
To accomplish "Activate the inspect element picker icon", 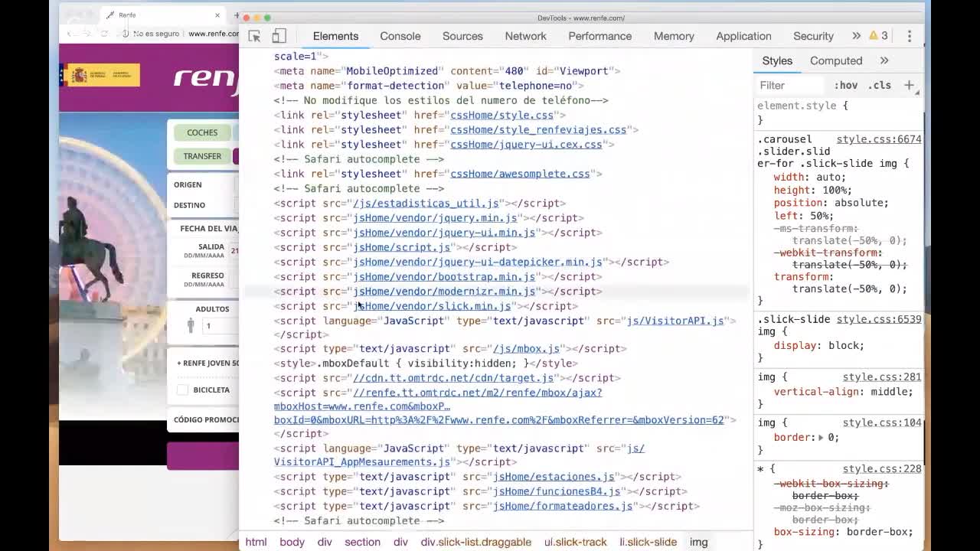I will (x=254, y=36).
